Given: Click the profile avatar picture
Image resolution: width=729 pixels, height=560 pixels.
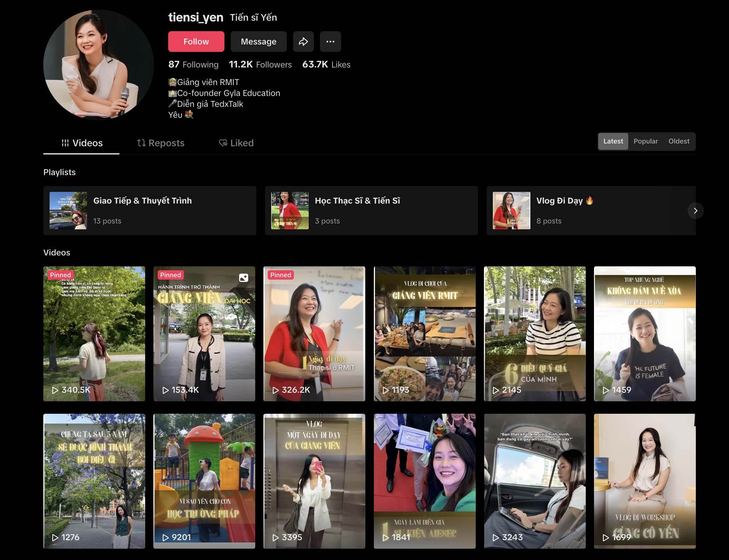Looking at the screenshot, I should point(98,65).
